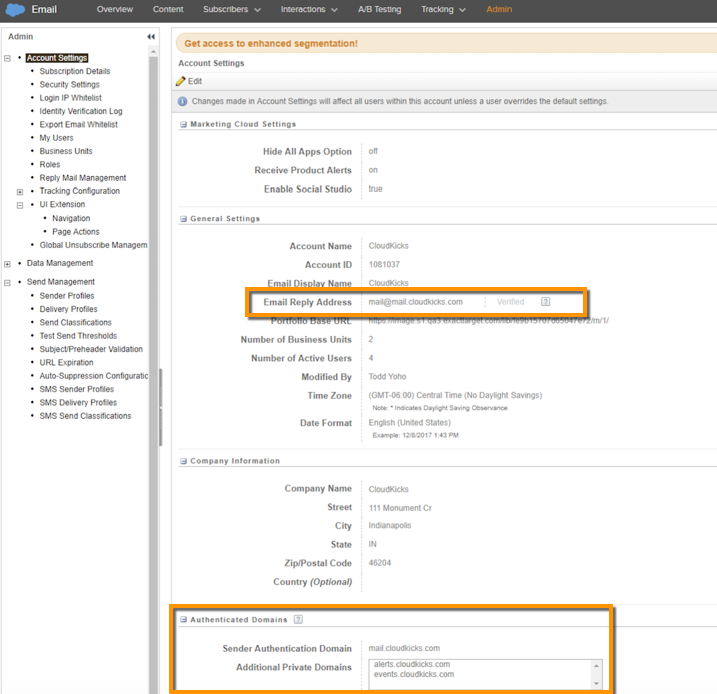Open Login IP Whitelist
The width and height of the screenshot is (717, 694).
70,98
